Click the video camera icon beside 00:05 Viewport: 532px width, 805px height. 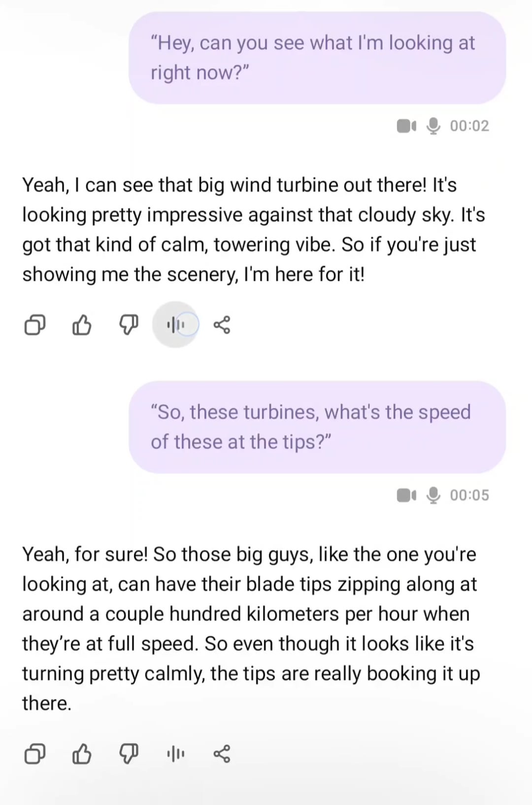coord(406,495)
